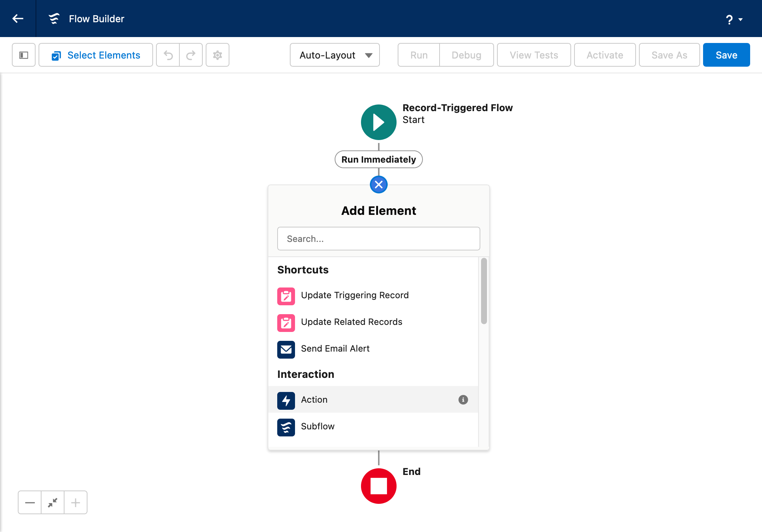Click the Start element play icon

[378, 122]
